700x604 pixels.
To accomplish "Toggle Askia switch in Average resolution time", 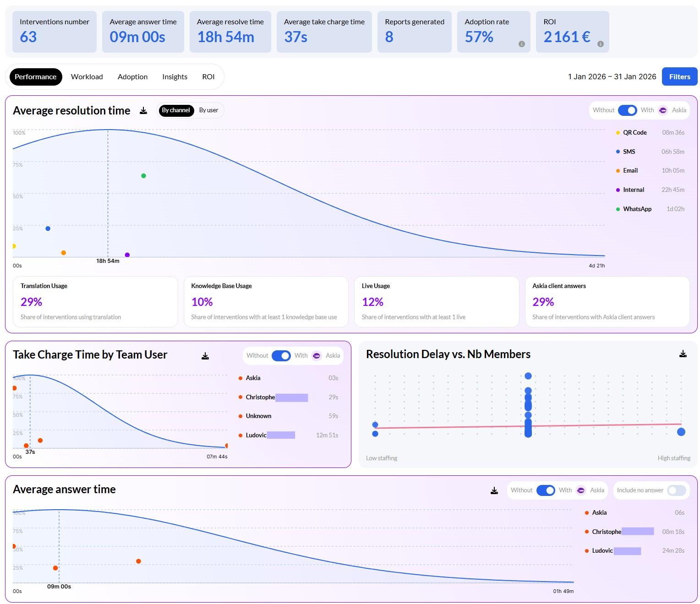I will pyautogui.click(x=627, y=110).
